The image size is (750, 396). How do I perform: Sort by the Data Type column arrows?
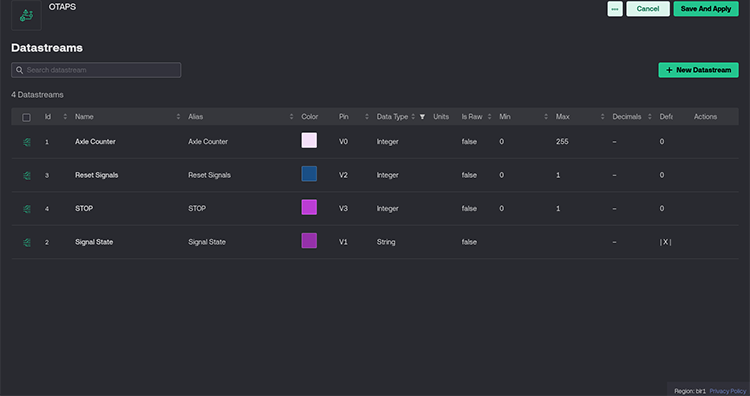pyautogui.click(x=413, y=117)
